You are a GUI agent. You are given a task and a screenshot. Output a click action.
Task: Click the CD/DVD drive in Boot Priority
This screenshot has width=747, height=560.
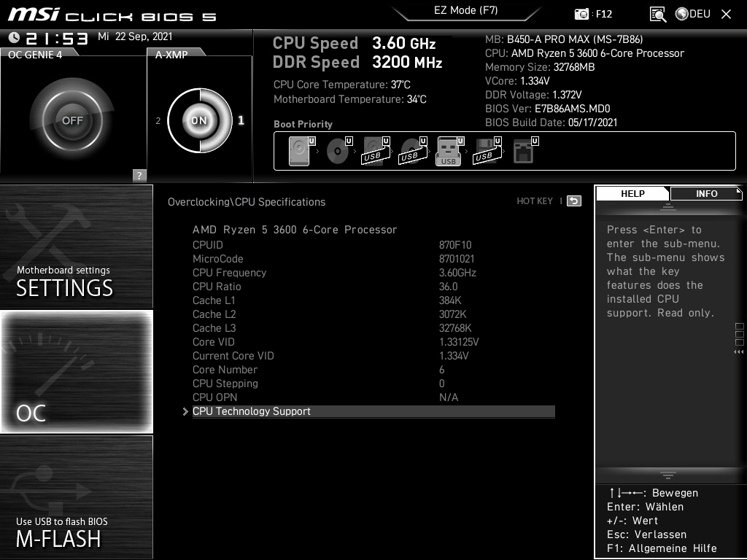[x=336, y=150]
